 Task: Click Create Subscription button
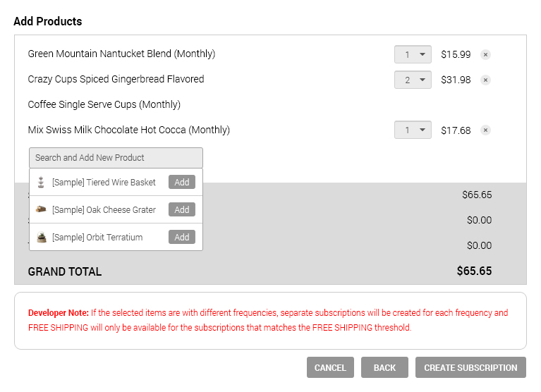tap(470, 367)
